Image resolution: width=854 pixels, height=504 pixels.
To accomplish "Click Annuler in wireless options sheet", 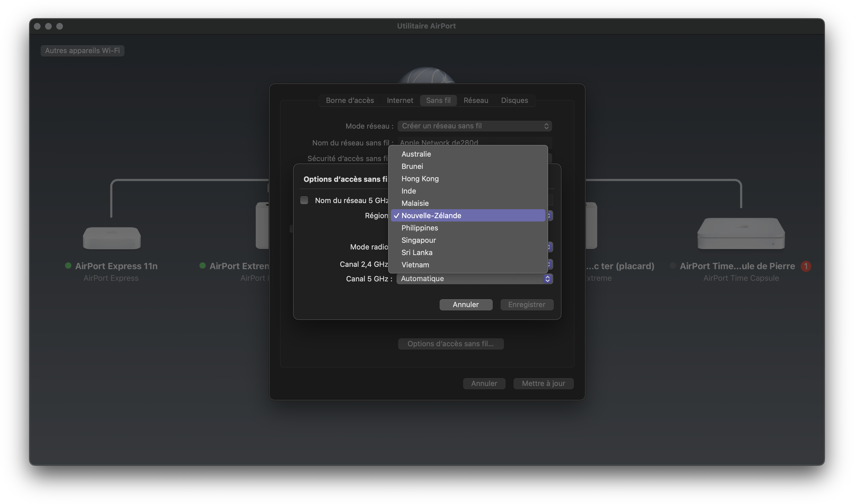I will 466,305.
